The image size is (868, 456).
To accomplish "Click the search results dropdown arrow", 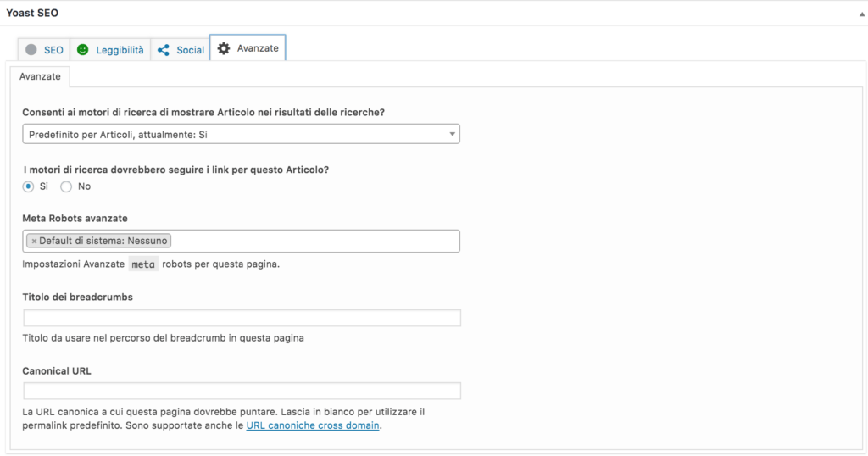I will coord(453,135).
